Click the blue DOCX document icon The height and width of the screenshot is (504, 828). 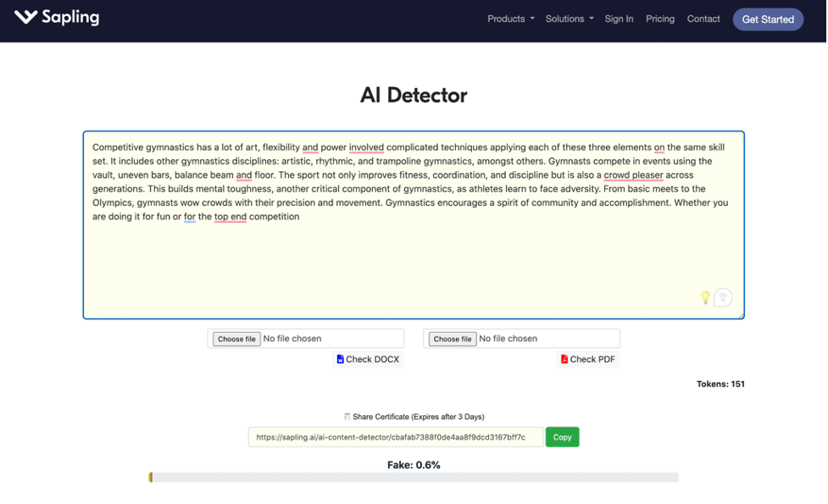(x=342, y=358)
